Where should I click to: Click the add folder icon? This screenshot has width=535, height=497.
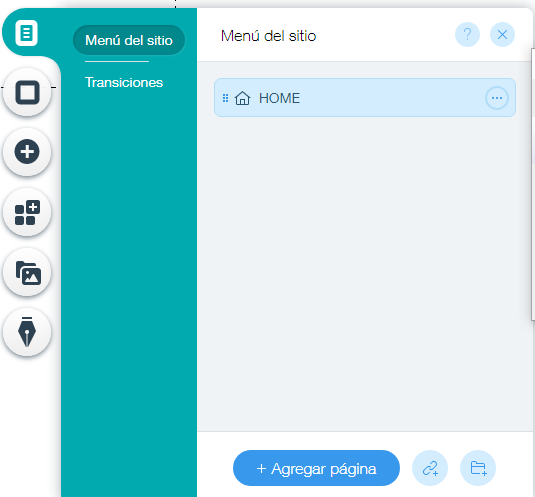click(478, 468)
